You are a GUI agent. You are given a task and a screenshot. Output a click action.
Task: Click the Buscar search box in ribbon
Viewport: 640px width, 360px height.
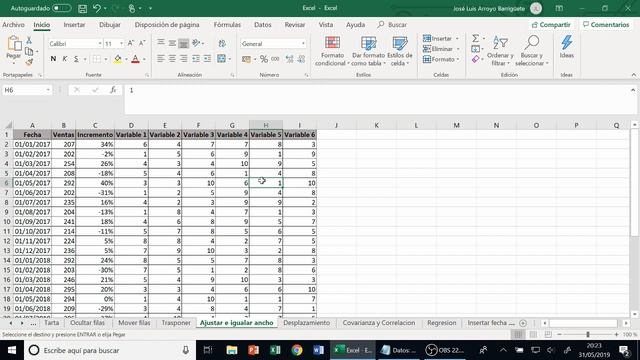392,25
